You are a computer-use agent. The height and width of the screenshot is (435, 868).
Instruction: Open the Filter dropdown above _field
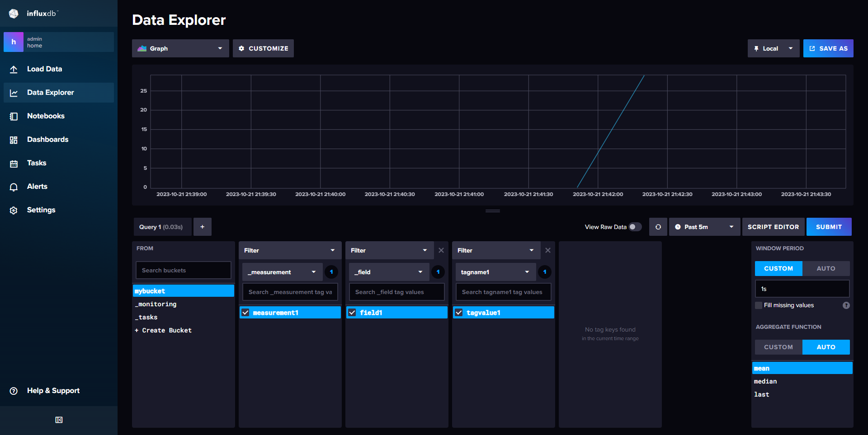click(x=389, y=250)
